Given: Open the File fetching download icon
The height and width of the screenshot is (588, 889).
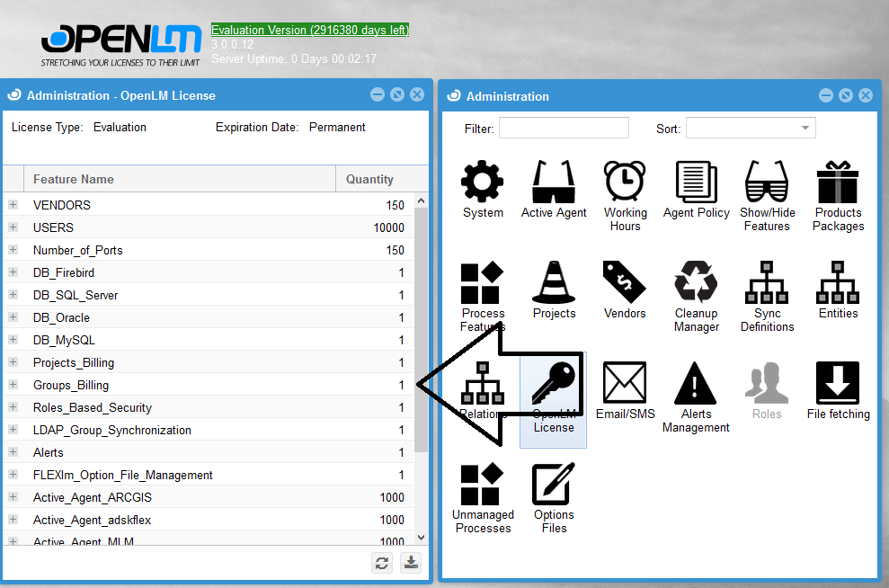Looking at the screenshot, I should pos(838,384).
